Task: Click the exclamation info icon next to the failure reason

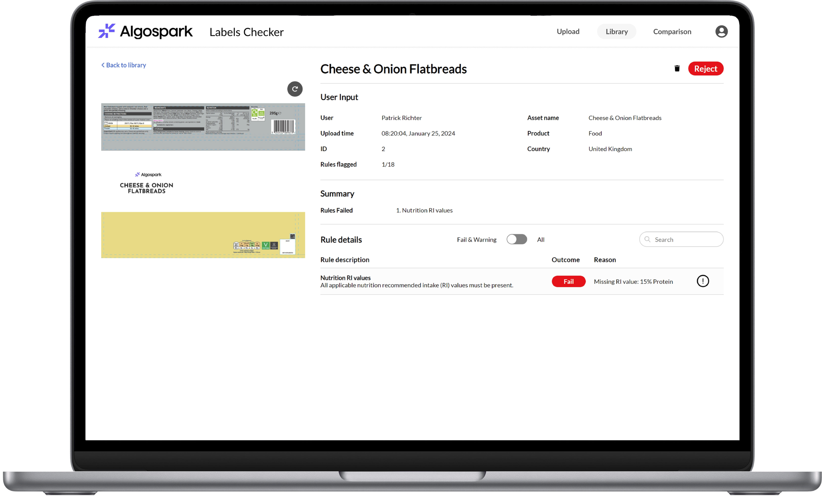Action: click(703, 281)
